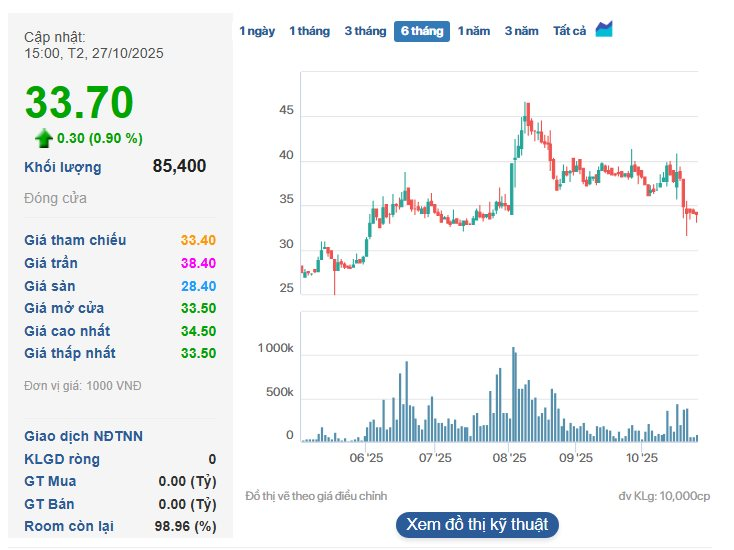Click the Giá sàn value 28.40
The image size is (734, 550).
198,286
